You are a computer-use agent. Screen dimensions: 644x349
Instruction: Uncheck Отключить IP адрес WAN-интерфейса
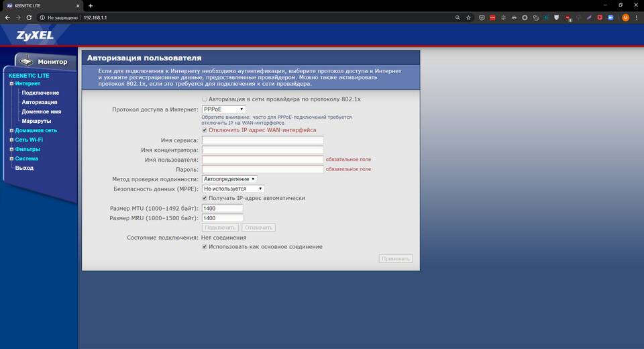(205, 130)
